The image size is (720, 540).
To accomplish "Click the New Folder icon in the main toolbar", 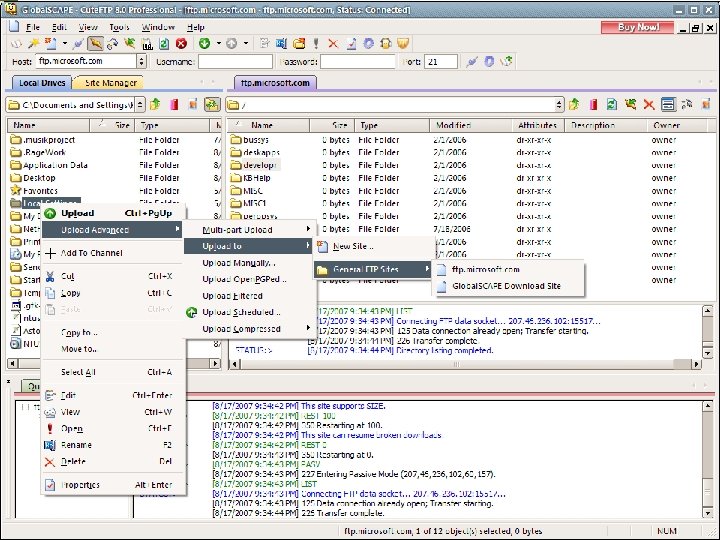I will pos(299,44).
